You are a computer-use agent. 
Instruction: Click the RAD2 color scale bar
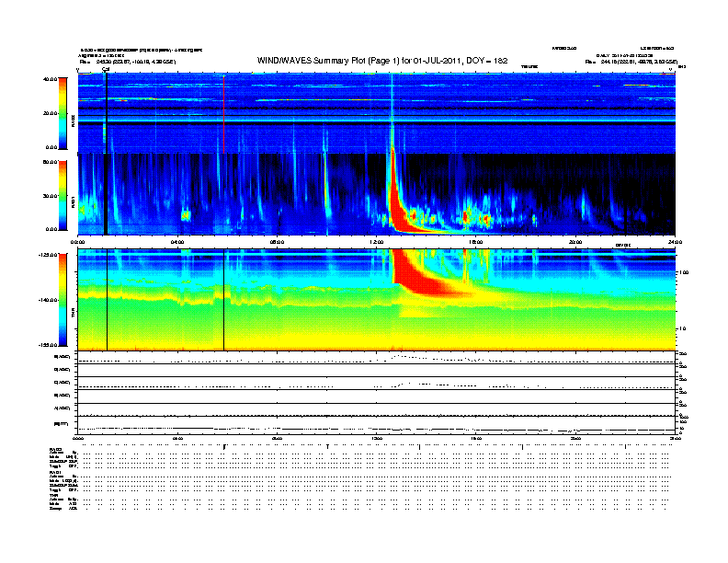click(x=63, y=113)
